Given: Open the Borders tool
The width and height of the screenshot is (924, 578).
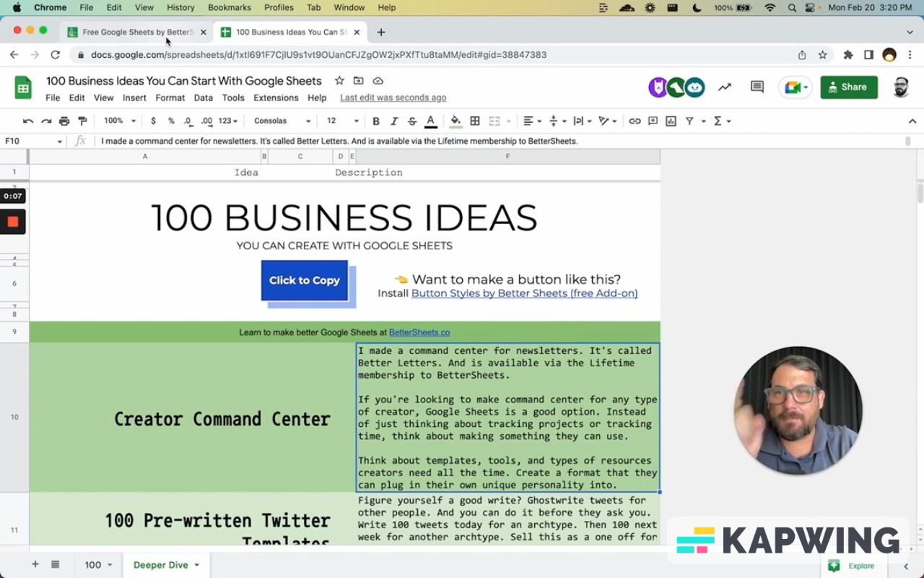Looking at the screenshot, I should (x=475, y=121).
